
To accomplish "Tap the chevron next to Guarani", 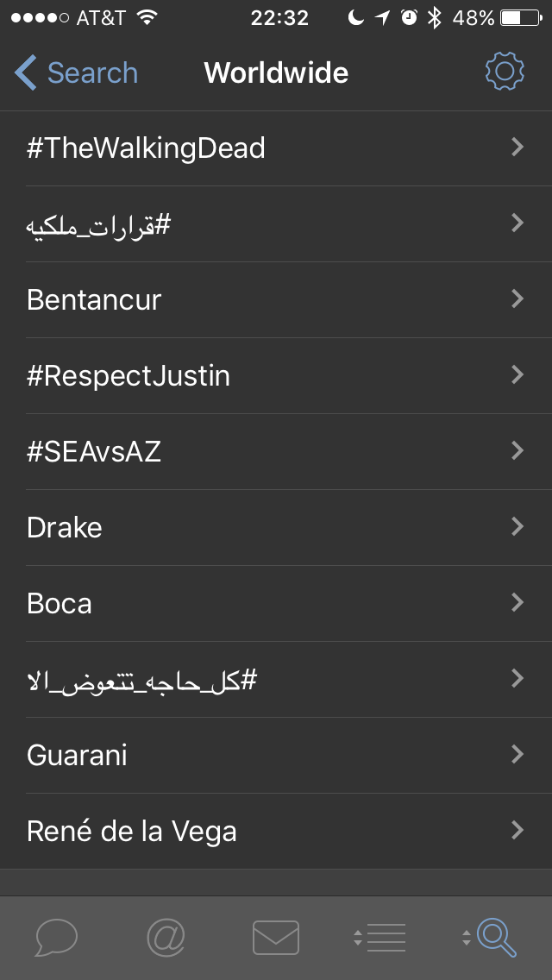I will 517,755.
